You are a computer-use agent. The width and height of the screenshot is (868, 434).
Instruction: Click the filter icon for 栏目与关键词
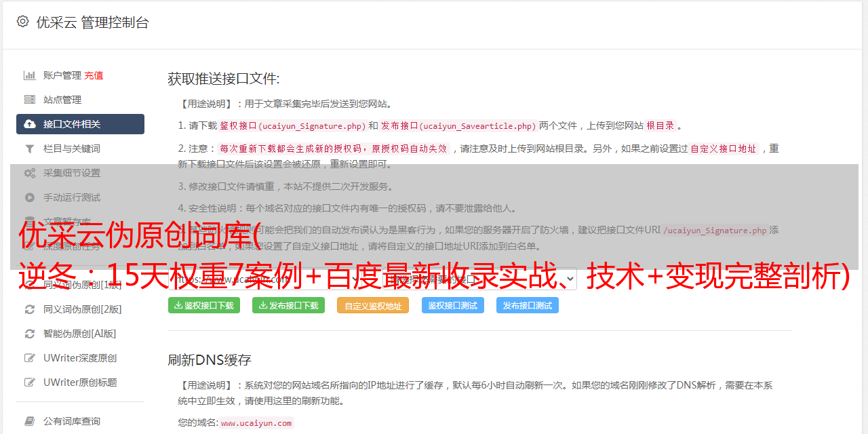point(30,149)
